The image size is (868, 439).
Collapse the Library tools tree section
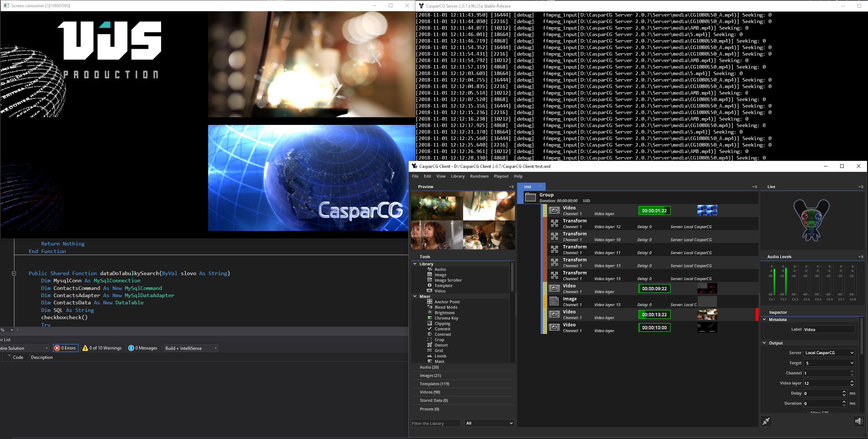click(415, 264)
